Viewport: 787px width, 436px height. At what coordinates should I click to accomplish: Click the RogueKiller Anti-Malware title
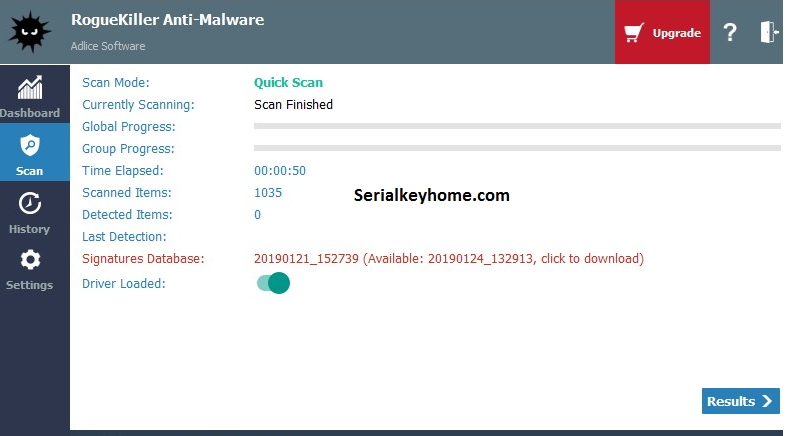pos(167,20)
